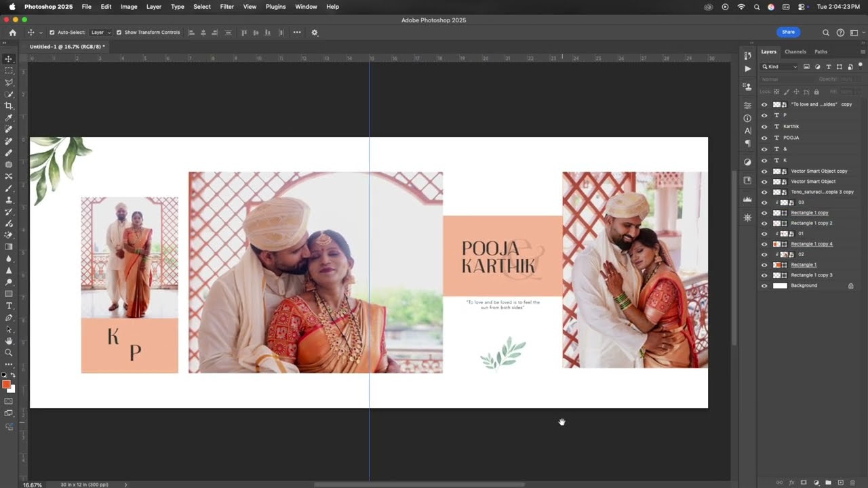
Task: Select the Gradient tool
Action: [9, 247]
